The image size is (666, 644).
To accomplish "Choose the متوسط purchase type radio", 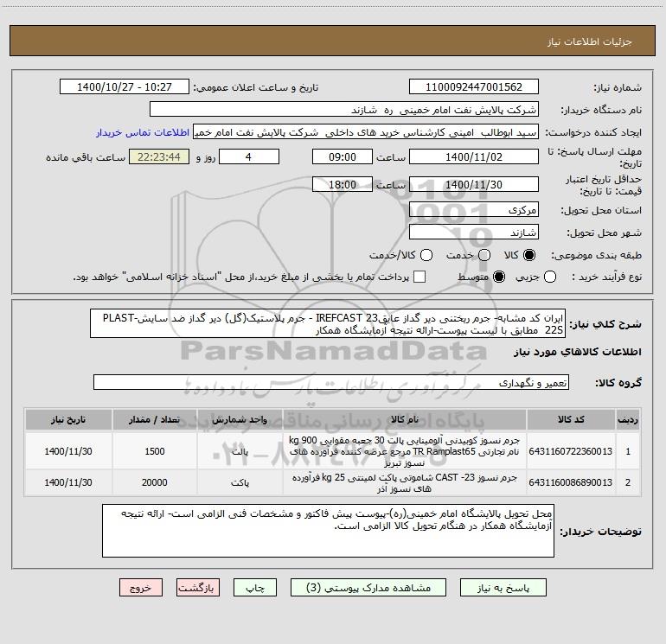I will pos(499,277).
